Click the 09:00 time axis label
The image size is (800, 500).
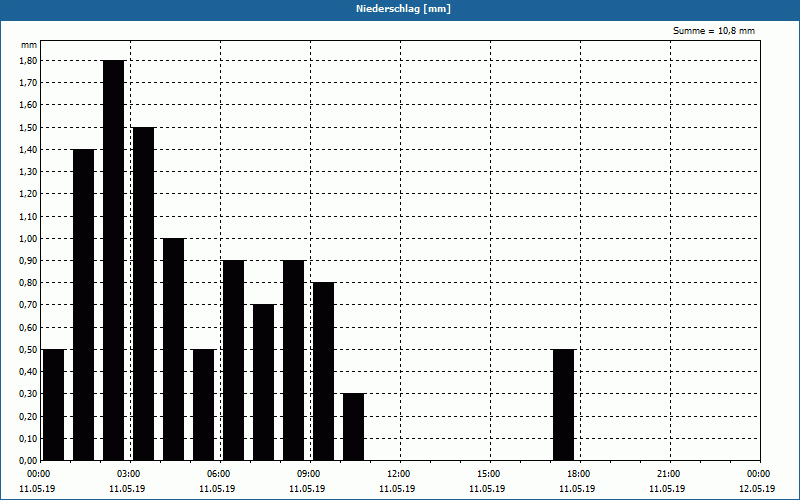tap(308, 474)
